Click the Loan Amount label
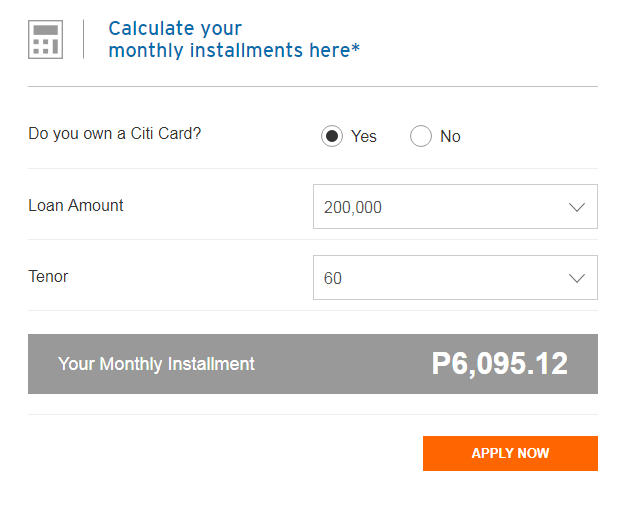636x510 pixels. click(76, 205)
